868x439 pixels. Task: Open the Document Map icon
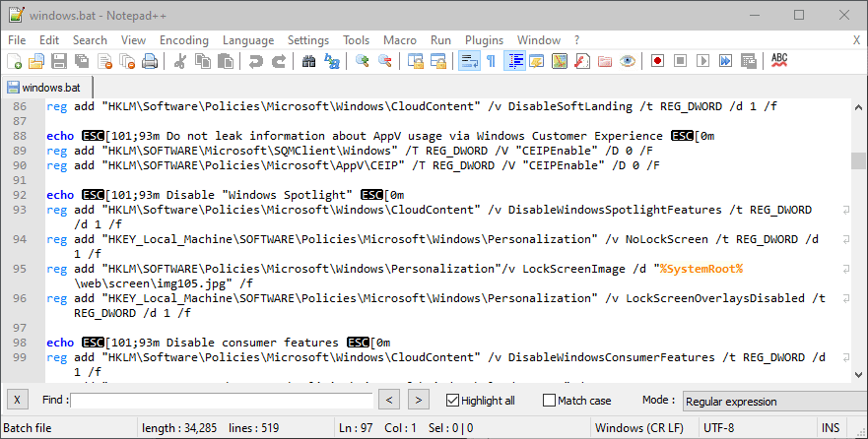tap(559, 61)
